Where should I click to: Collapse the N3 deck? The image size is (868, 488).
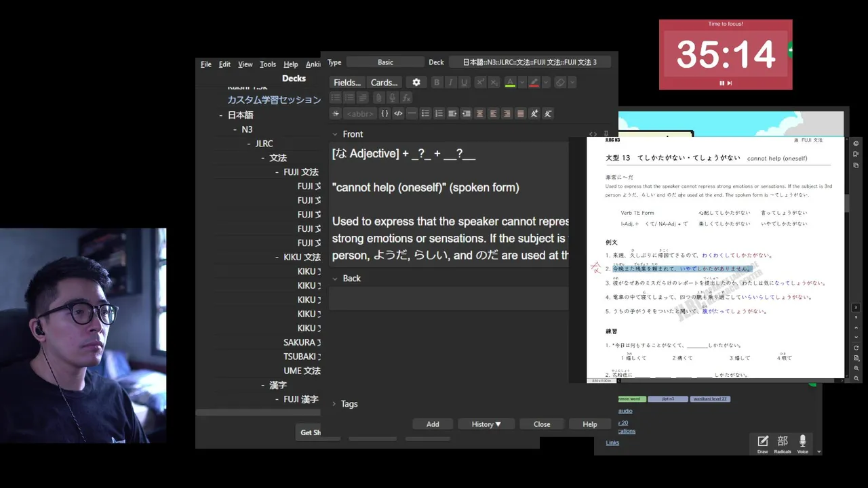[x=235, y=129]
